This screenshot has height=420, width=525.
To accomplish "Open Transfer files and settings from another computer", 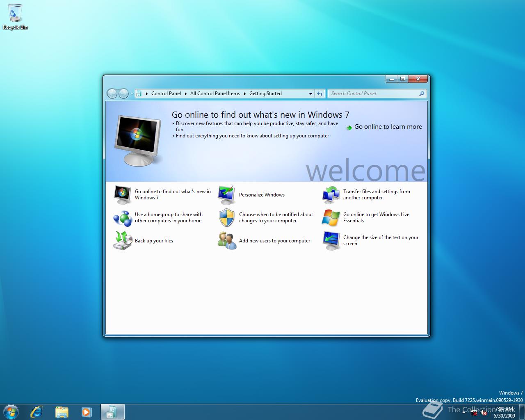I will click(x=377, y=194).
